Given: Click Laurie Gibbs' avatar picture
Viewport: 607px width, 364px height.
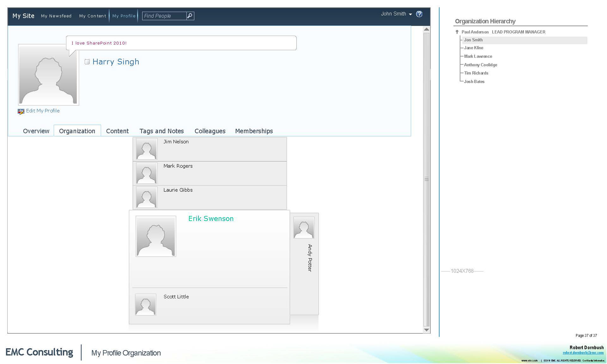Looking at the screenshot, I should (146, 197).
